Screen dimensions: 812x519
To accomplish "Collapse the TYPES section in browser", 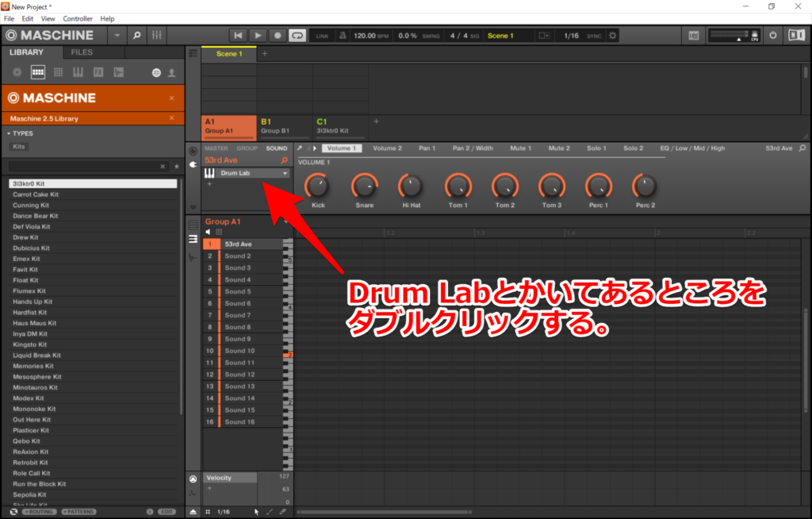I will [9, 133].
